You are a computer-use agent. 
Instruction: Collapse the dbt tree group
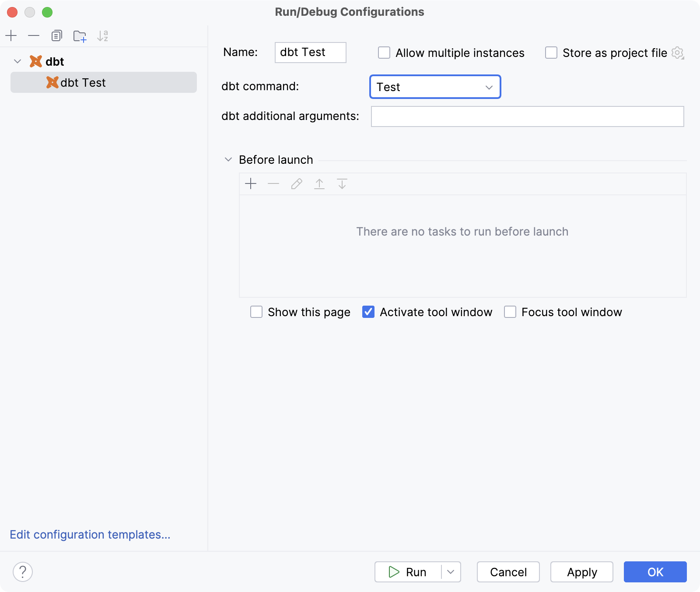tap(17, 61)
